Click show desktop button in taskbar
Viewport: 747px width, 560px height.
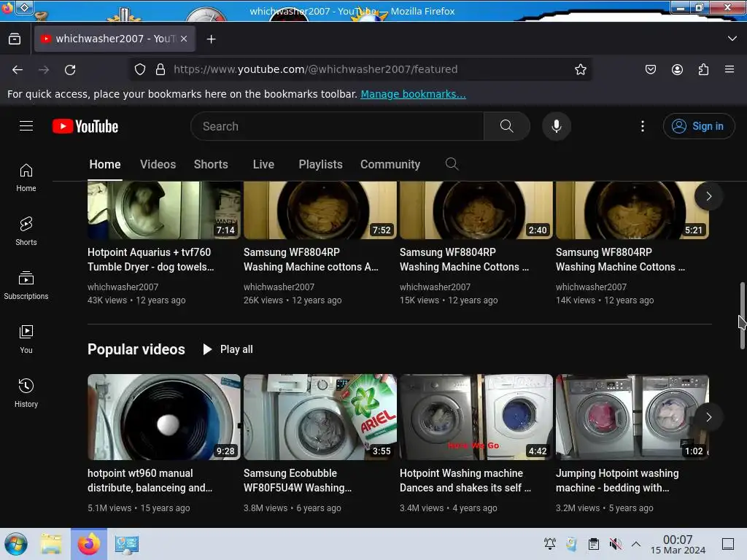point(727,544)
